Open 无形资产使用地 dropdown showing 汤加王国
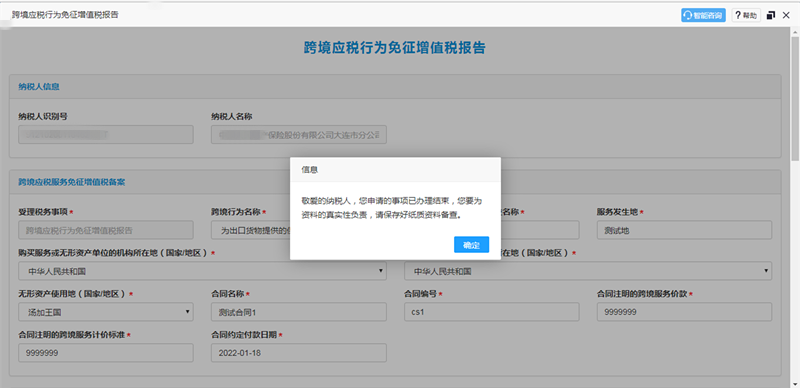 106,311
